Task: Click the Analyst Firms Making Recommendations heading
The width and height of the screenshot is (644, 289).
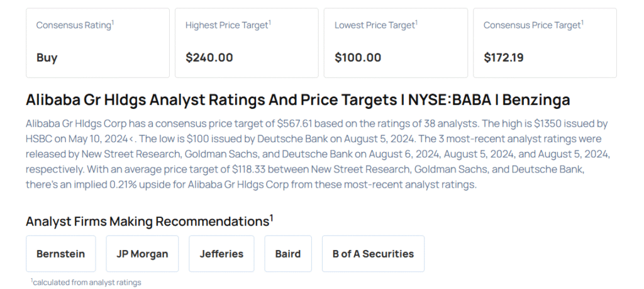Action: (x=147, y=221)
